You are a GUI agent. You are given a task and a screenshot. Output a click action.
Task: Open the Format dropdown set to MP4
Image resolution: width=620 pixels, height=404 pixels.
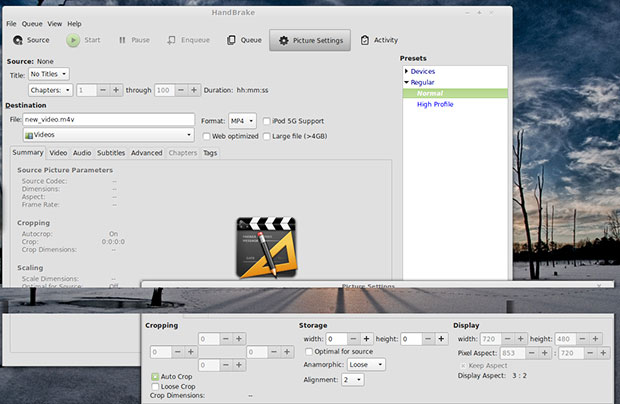click(x=242, y=121)
